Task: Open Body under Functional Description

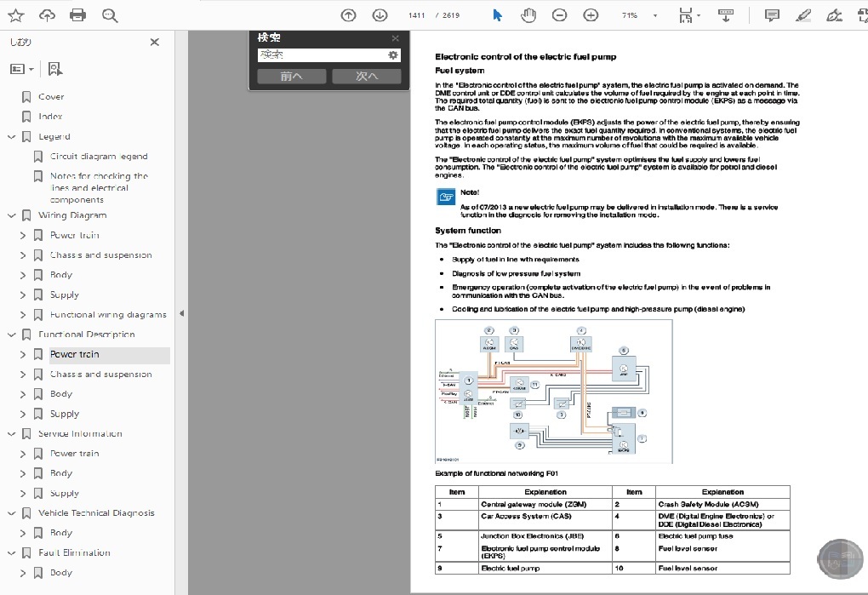Action: 61,394
